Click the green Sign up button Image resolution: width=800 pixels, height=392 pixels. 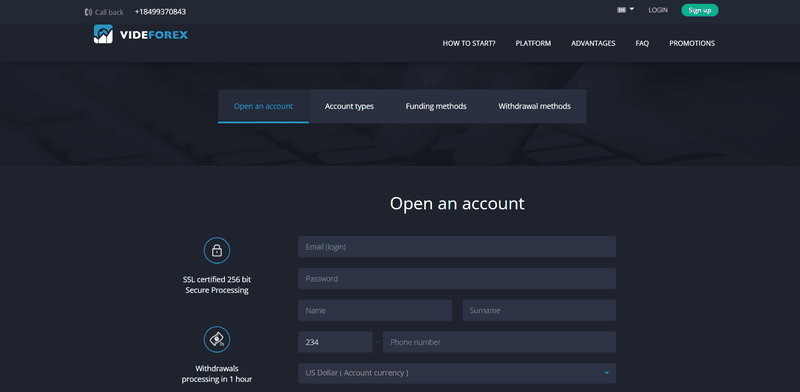coord(699,10)
